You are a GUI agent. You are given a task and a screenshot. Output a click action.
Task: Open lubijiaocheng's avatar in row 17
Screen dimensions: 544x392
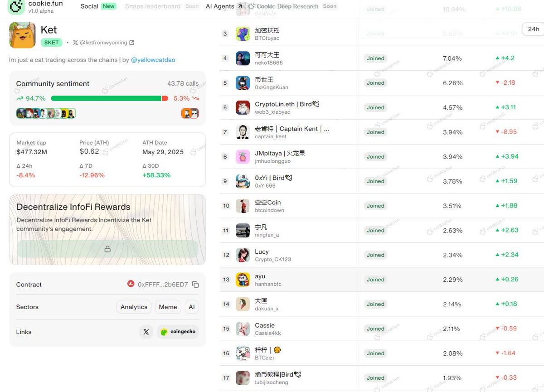243,378
